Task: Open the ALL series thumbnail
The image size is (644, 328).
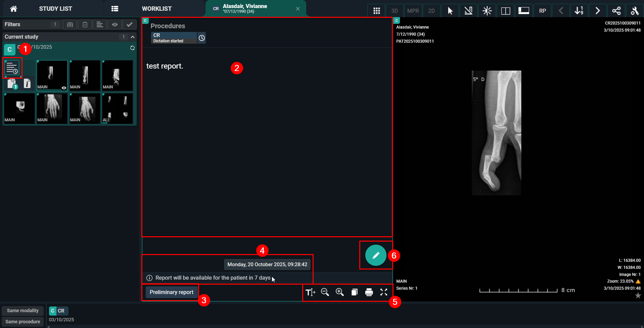Action: [118, 109]
